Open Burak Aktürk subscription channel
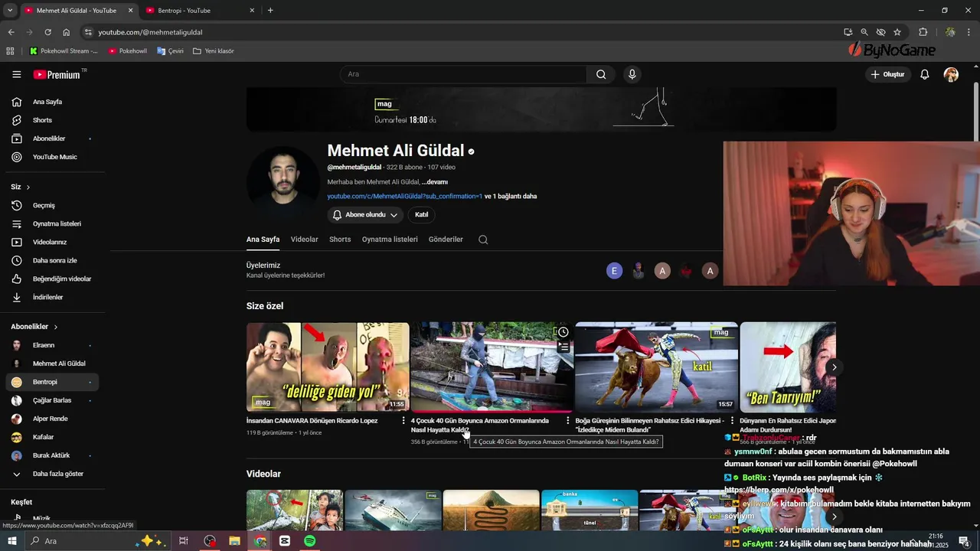Screen dimensions: 980x551 point(52,455)
